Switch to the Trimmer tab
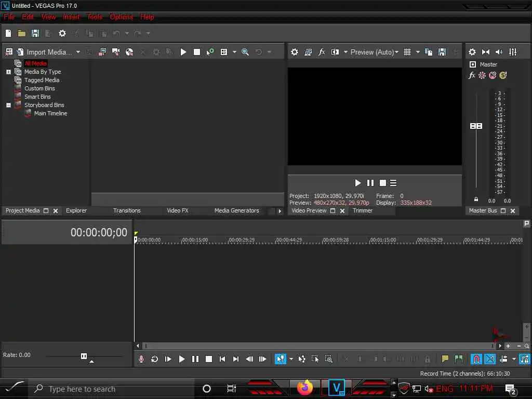The width and height of the screenshot is (532, 399). click(x=362, y=211)
